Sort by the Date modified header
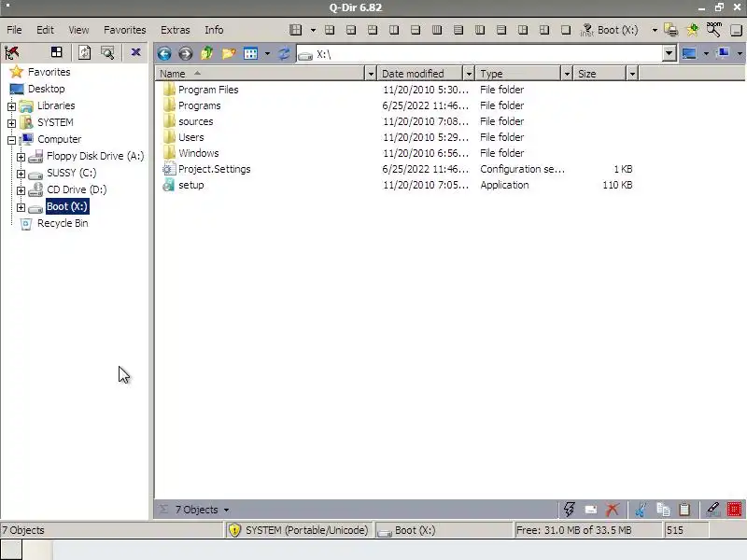Image resolution: width=747 pixels, height=560 pixels. click(419, 74)
